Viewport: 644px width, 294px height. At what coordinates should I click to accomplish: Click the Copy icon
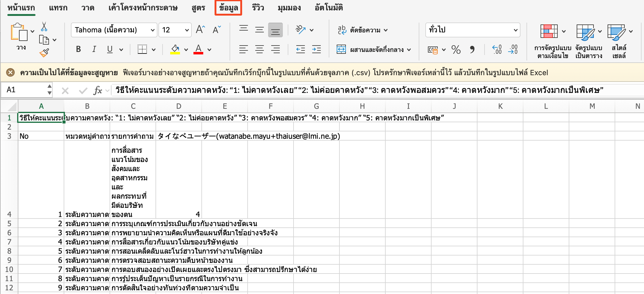(44, 40)
